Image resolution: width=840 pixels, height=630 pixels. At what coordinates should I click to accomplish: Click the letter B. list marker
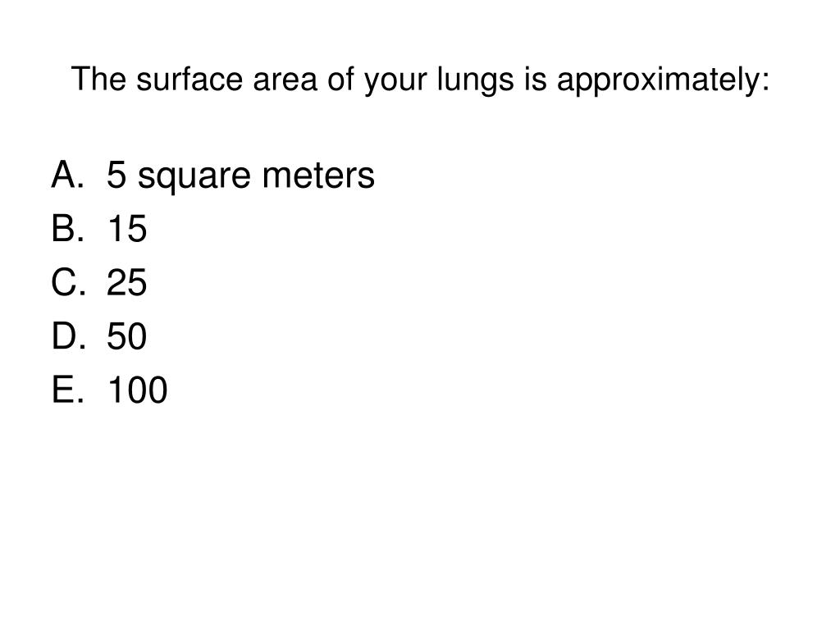pyautogui.click(x=67, y=229)
